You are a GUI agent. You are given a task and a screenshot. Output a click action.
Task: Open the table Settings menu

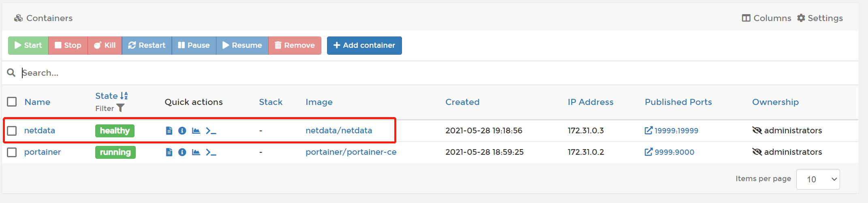coord(820,18)
